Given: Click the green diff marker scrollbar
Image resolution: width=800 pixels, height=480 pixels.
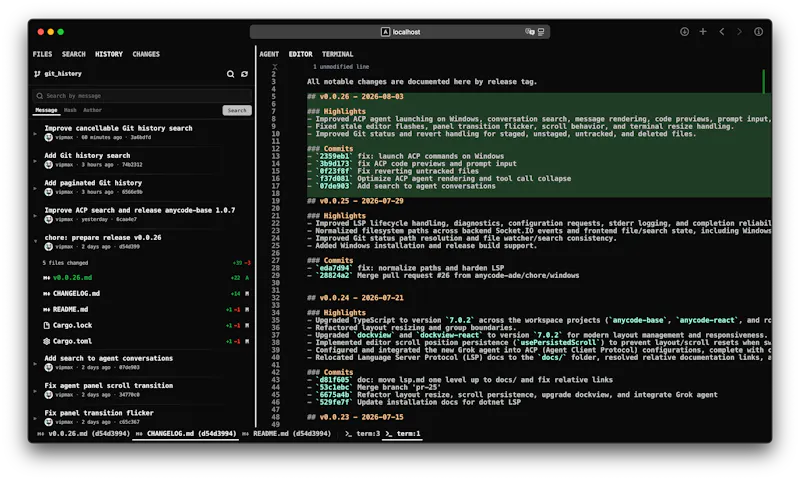Looking at the screenshot, I should [x=763, y=82].
